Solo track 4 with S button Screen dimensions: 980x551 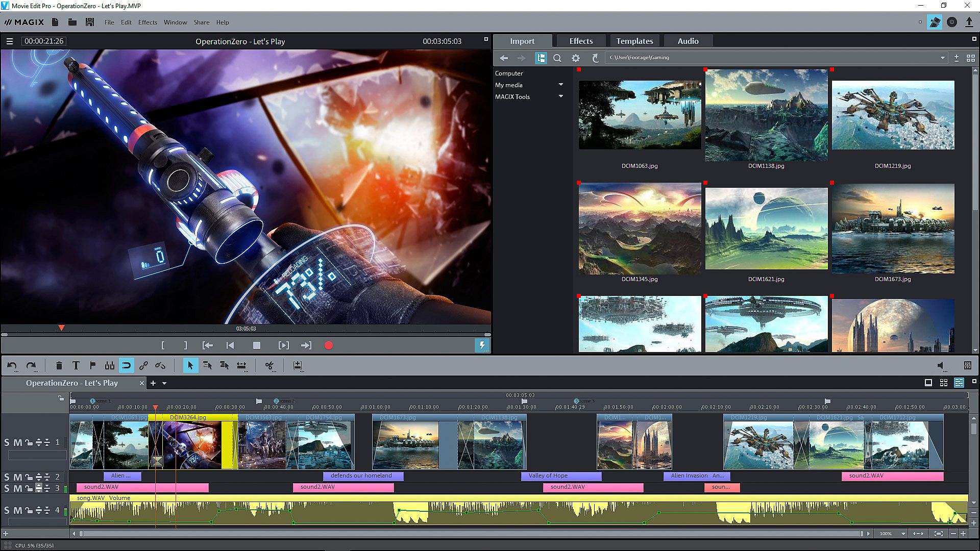tap(7, 510)
